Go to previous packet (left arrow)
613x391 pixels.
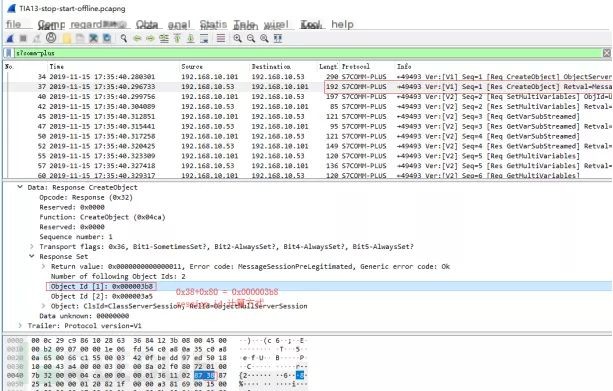click(x=137, y=38)
